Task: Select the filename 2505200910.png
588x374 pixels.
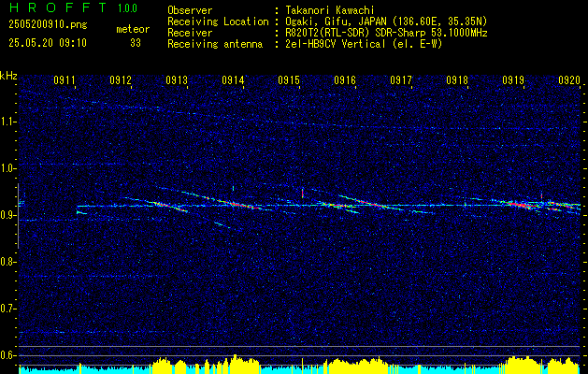Action: point(48,25)
